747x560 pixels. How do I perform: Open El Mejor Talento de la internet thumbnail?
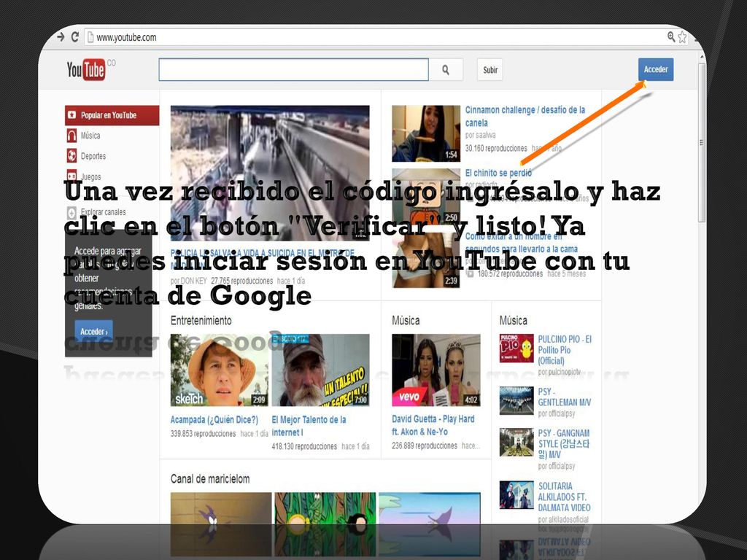(321, 370)
